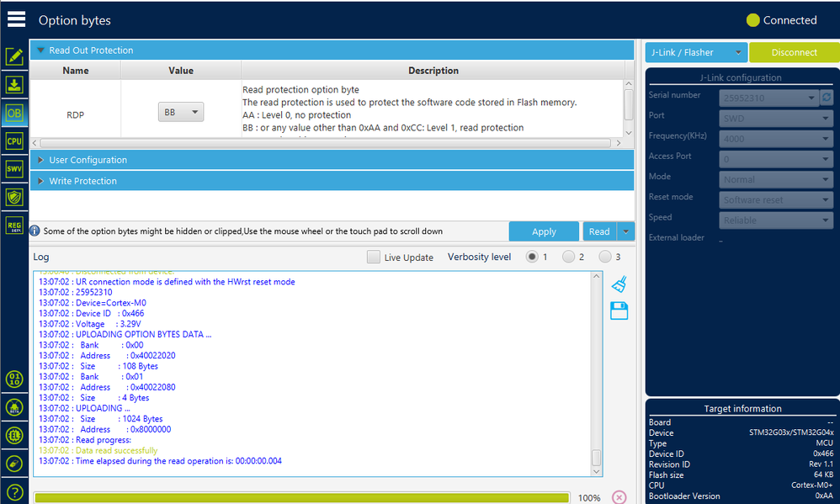This screenshot has width=840, height=504.
Task: Click the Read button
Action: tap(599, 231)
